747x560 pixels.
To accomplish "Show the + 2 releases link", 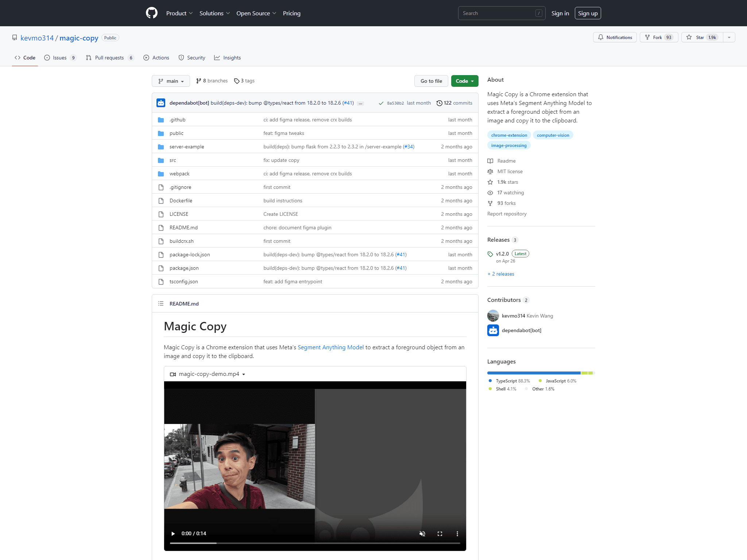I will (x=500, y=274).
